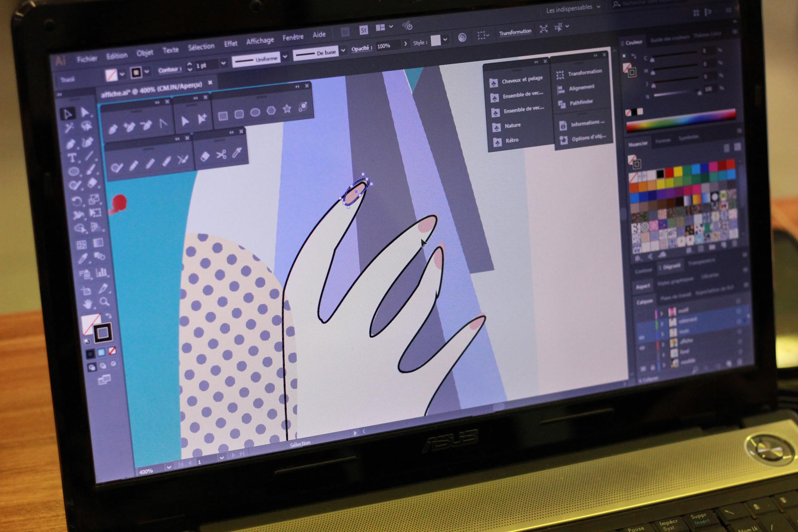Open the Affichage menu

point(260,40)
